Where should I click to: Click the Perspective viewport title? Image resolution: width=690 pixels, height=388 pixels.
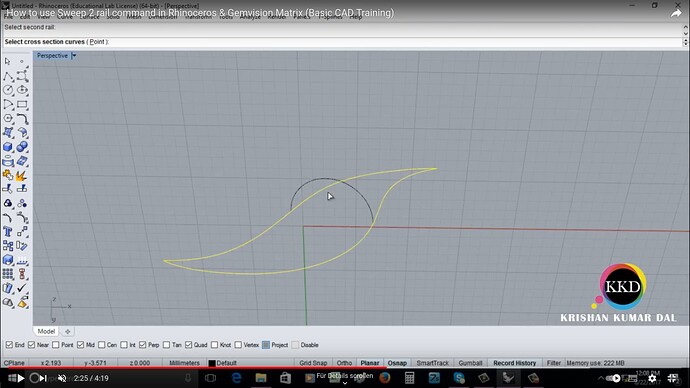point(52,56)
